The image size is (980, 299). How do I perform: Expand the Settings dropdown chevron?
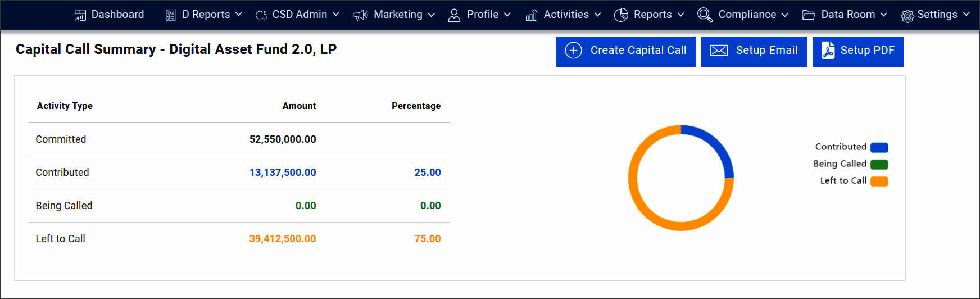click(966, 15)
